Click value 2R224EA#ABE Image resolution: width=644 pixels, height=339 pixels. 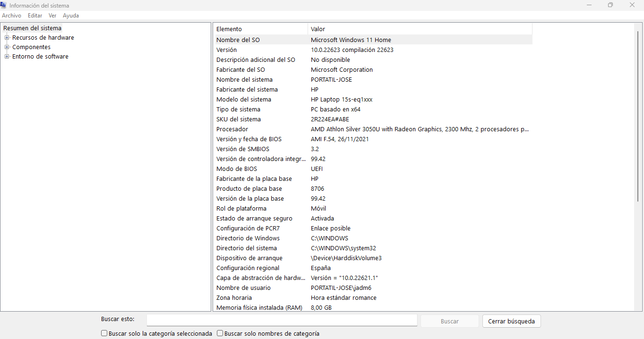pos(330,119)
